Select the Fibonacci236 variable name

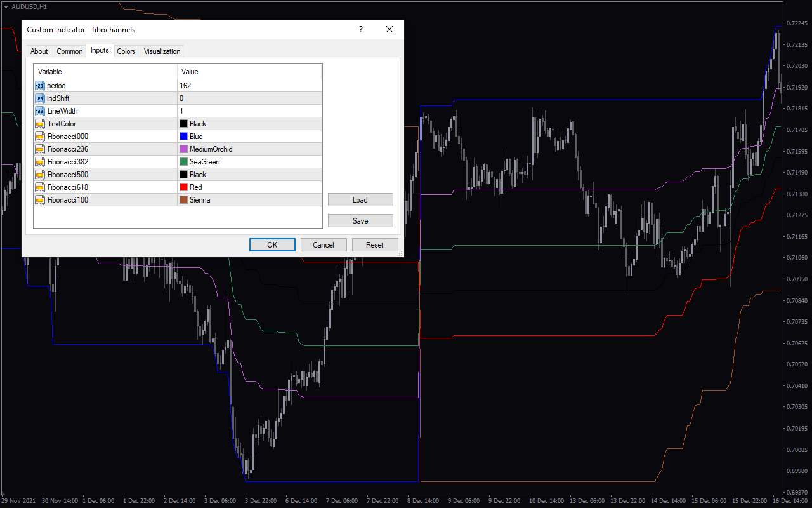pyautogui.click(x=68, y=149)
